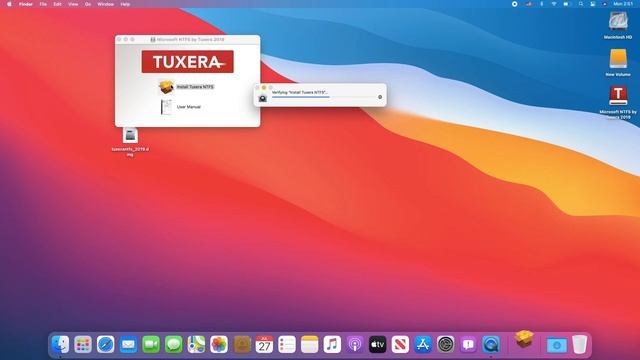The height and width of the screenshot is (360, 640).
Task: Click the date and time in menu bar
Action: [623, 4]
